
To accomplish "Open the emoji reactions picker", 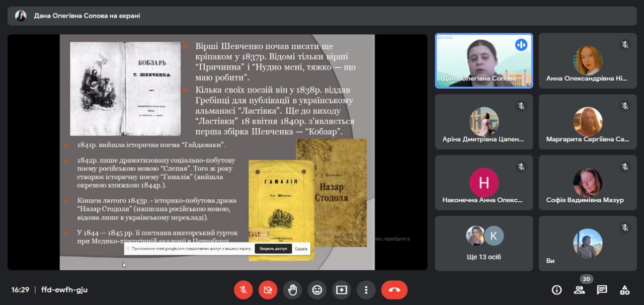I will pyautogui.click(x=317, y=290).
